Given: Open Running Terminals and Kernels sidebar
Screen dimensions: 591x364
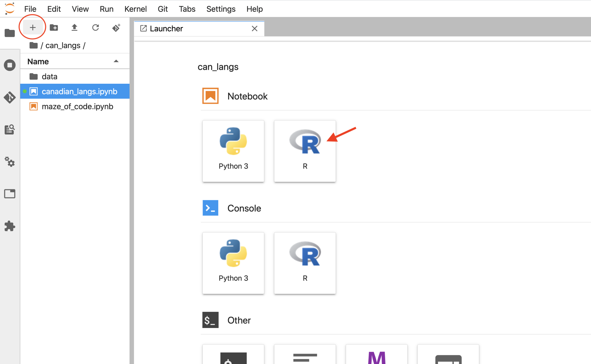Looking at the screenshot, I should [x=10, y=65].
